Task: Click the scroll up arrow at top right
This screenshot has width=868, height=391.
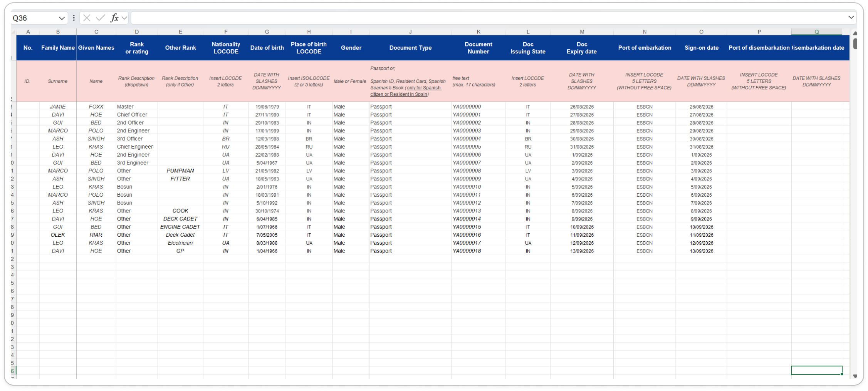Action: 855,33
